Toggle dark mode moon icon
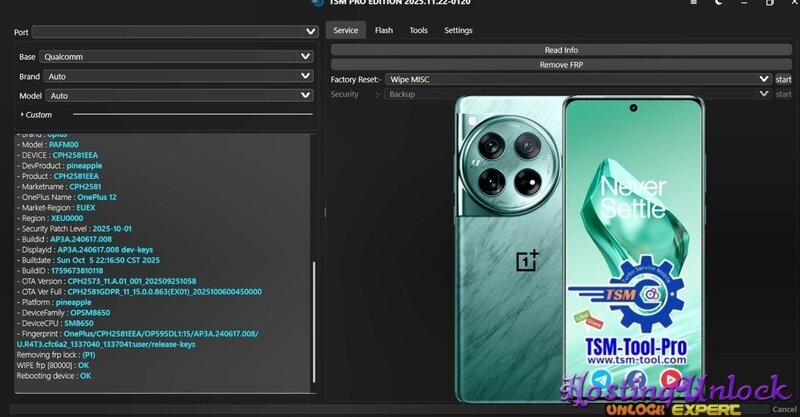 click(x=719, y=4)
